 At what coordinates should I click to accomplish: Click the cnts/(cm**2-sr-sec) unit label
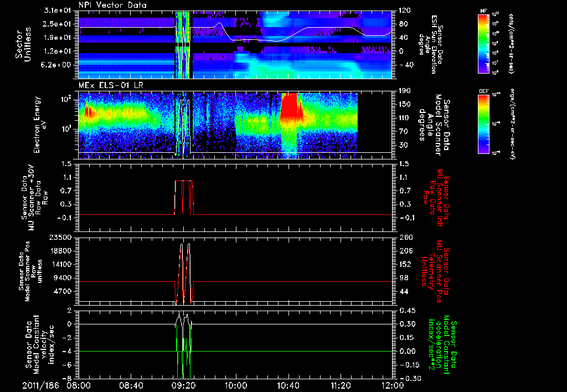point(512,43)
